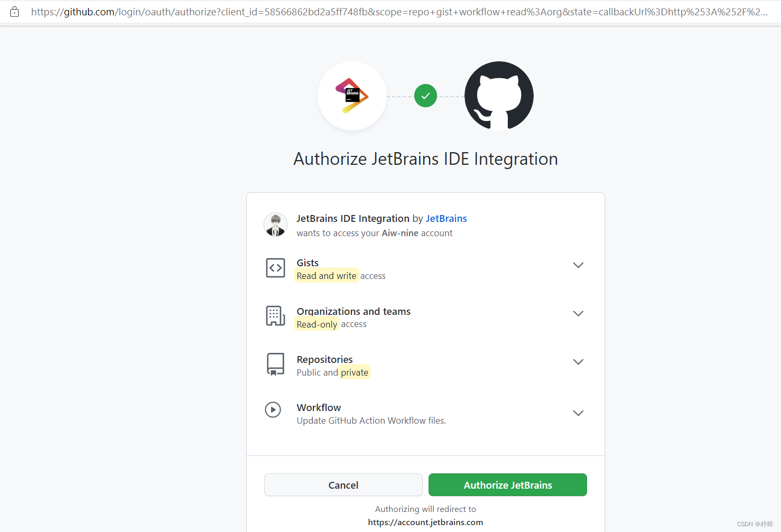Click the 'Workflow' permission title

319,407
